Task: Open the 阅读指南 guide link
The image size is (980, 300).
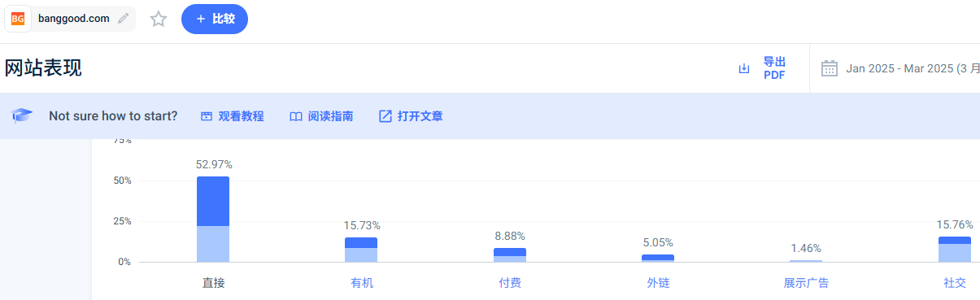Action: [330, 116]
